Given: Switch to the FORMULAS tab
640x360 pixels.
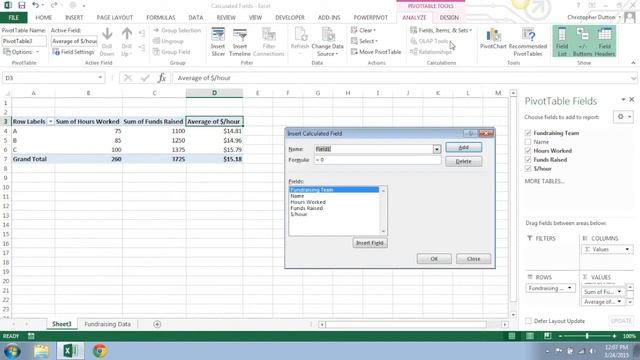Looking at the screenshot, I should tap(161, 18).
